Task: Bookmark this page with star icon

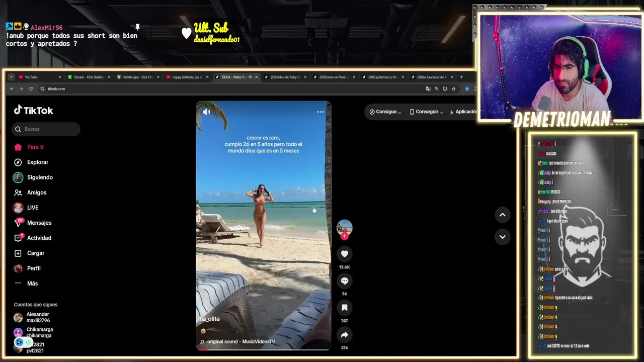Action: click(x=453, y=88)
